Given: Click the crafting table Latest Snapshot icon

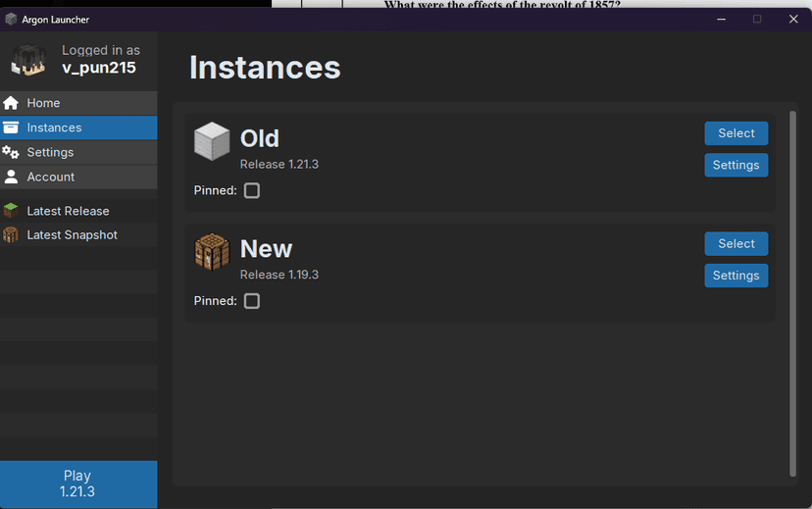Looking at the screenshot, I should point(11,235).
